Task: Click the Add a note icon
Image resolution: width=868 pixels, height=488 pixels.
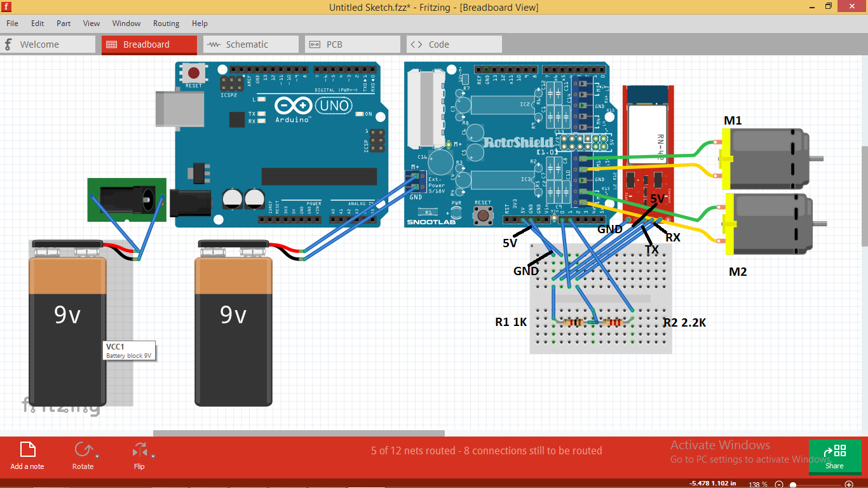Action: click(26, 449)
